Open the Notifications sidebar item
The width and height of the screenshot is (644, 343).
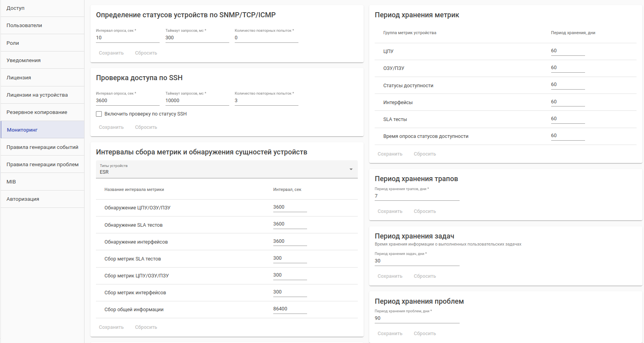24,60
